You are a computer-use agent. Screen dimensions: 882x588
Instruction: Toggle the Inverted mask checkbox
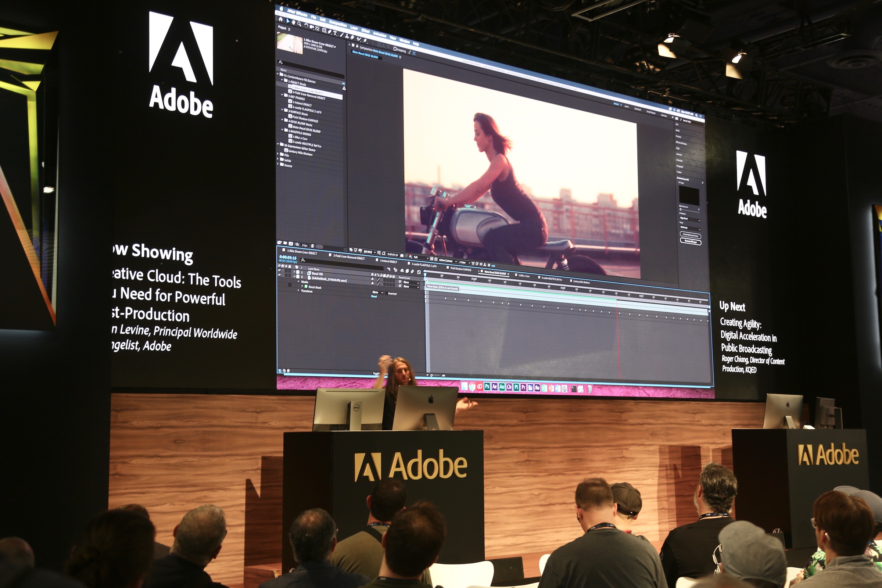tap(386, 293)
